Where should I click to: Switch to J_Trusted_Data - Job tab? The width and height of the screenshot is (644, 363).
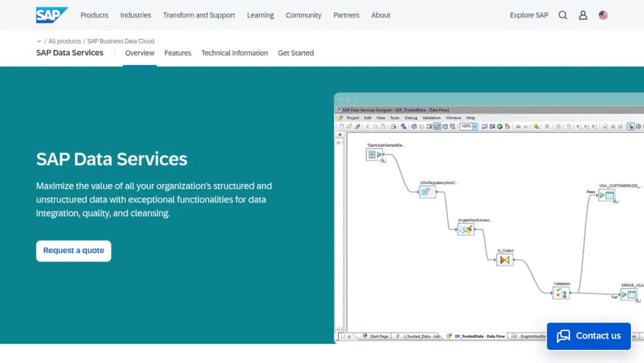pos(417,336)
